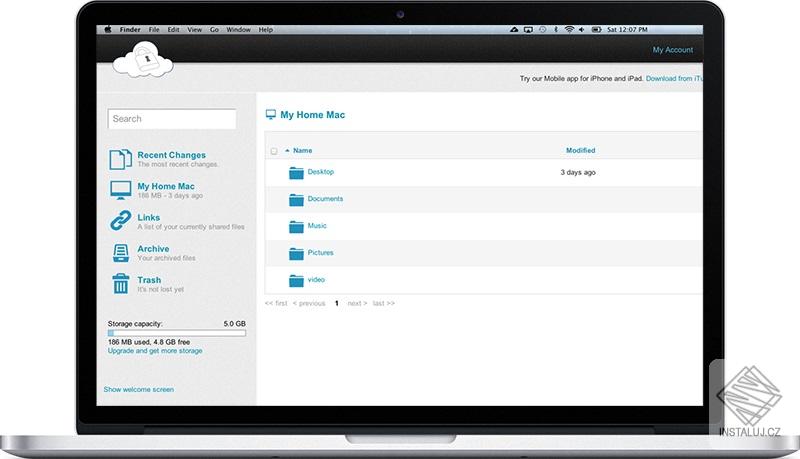Open Archive section label

pos(153,249)
